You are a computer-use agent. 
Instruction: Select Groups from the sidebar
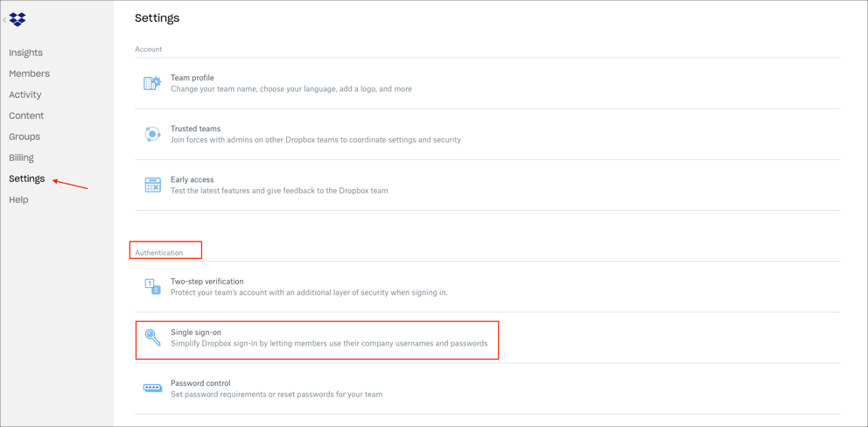(24, 136)
